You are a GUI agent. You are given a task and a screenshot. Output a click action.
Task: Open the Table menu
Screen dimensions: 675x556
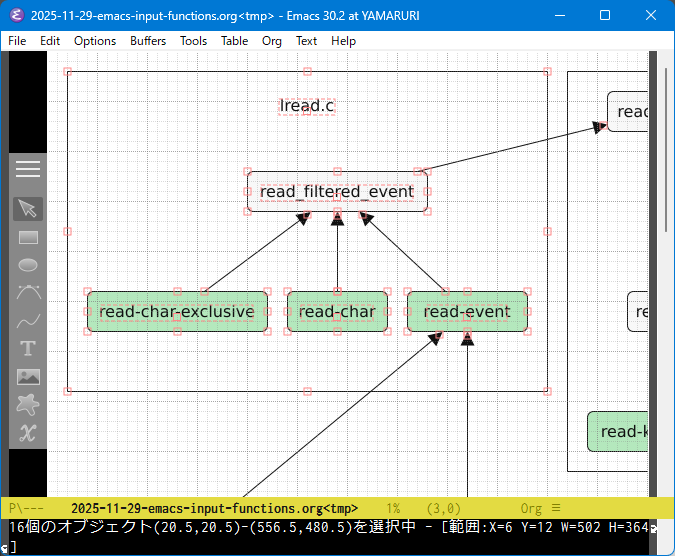point(235,41)
